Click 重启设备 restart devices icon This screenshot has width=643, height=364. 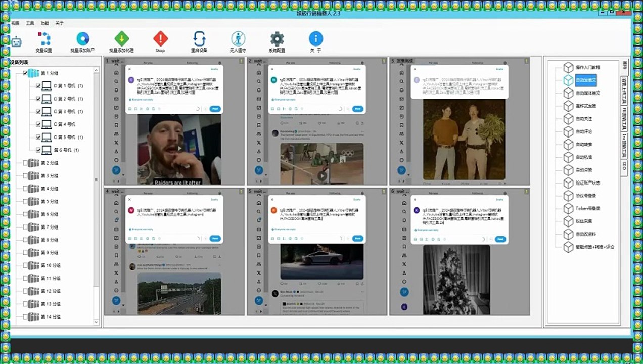(199, 39)
